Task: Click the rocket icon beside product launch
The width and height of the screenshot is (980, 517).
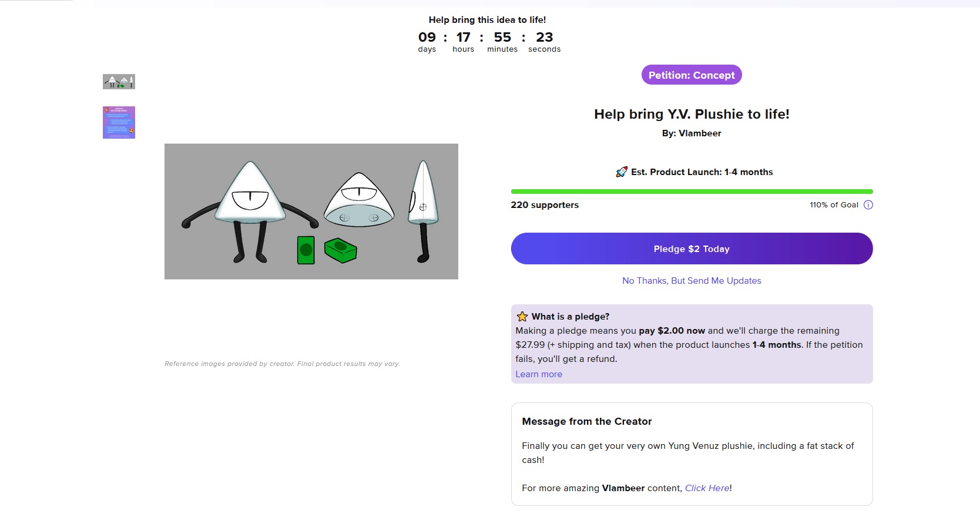Action: click(622, 172)
